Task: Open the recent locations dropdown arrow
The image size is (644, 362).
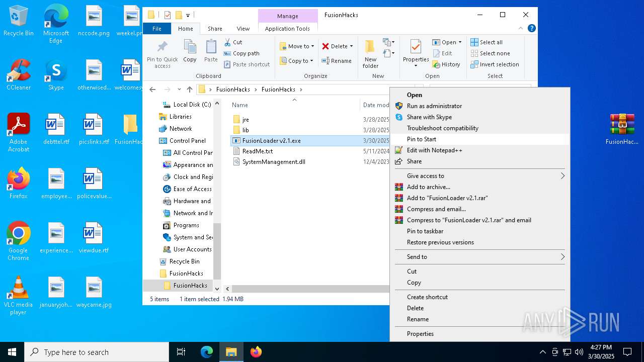Action: click(x=179, y=89)
